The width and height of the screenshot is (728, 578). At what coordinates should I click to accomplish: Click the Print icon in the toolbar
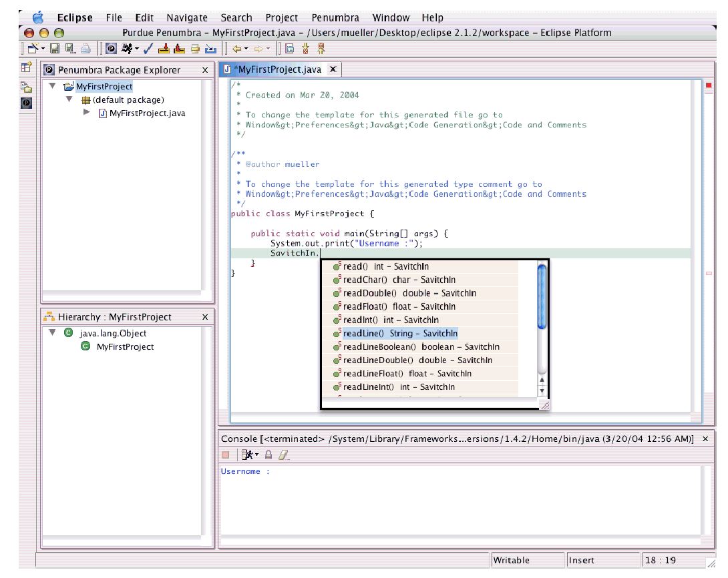tap(85, 48)
